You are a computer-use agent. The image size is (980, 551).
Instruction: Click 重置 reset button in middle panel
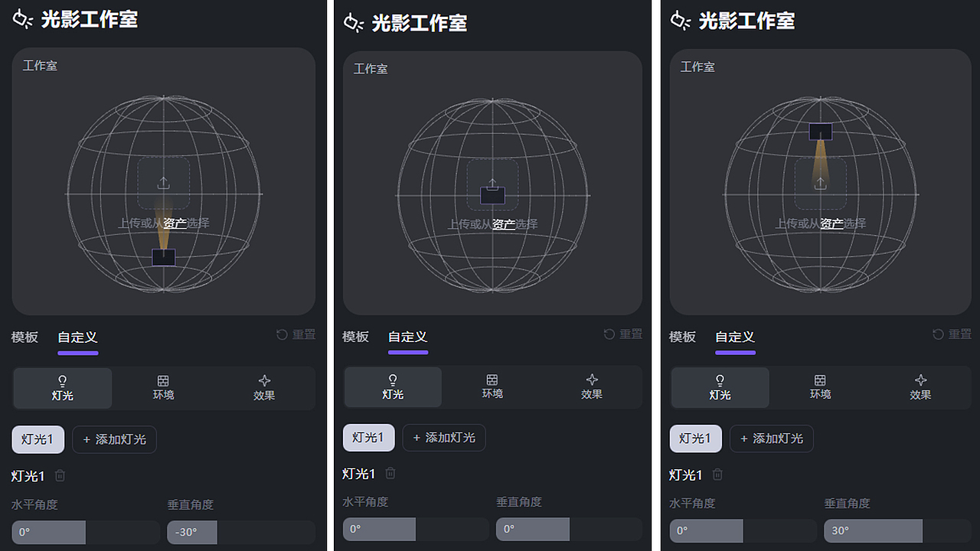pos(623,334)
